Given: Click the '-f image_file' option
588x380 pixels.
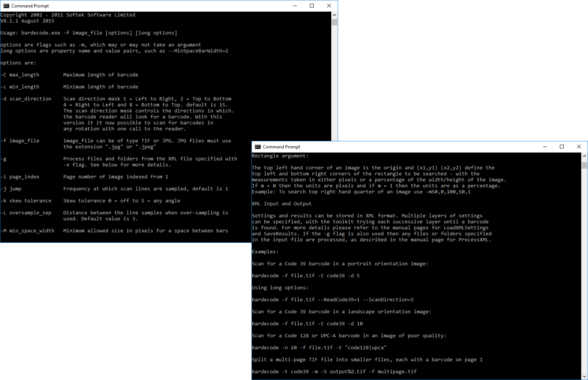Looking at the screenshot, I should (20, 141).
